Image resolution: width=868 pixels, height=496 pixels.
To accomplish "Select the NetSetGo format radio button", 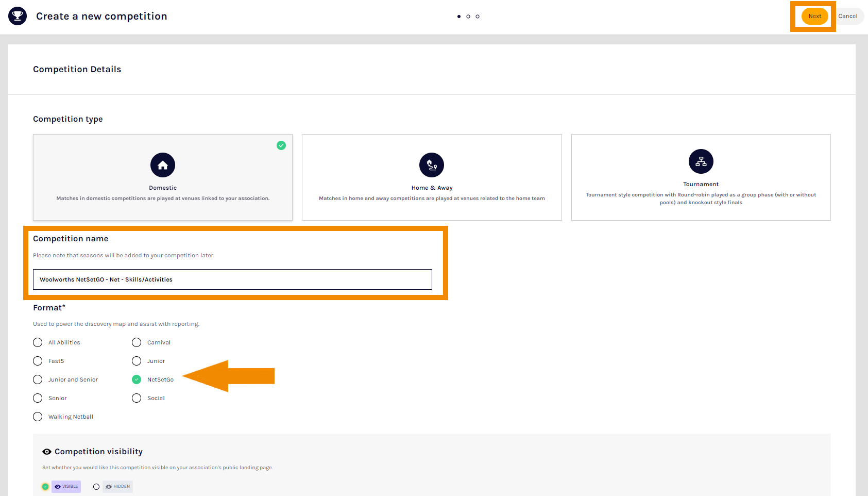I will tap(137, 379).
